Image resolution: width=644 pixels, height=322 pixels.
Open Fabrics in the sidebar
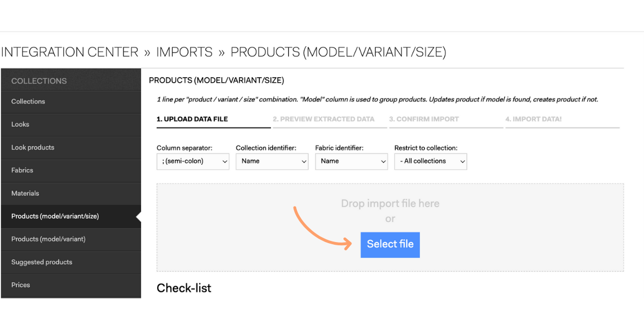coord(71,171)
